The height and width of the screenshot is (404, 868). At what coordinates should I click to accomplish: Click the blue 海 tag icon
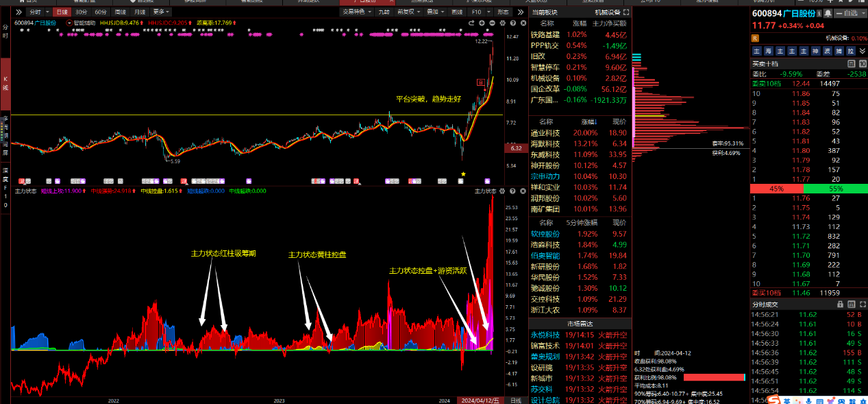click(x=768, y=51)
